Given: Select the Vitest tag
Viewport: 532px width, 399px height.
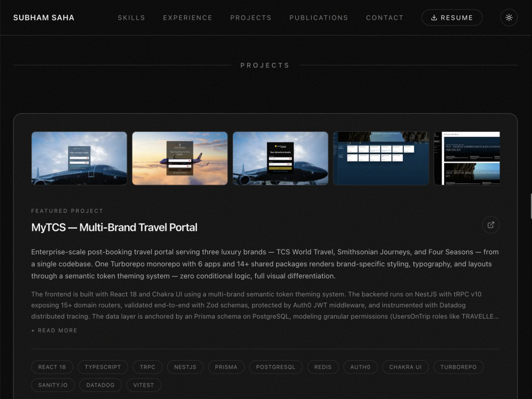Looking at the screenshot, I should click(144, 385).
